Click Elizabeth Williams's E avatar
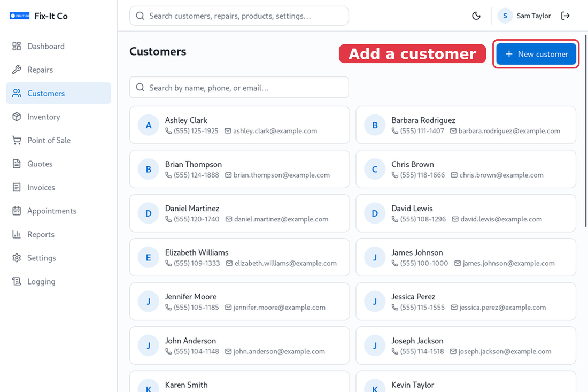The image size is (588, 392). point(149,257)
